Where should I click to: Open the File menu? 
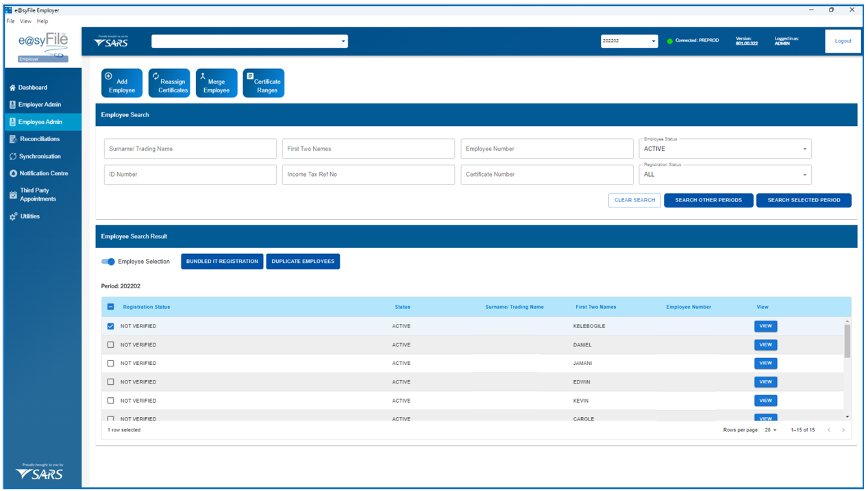(10, 21)
